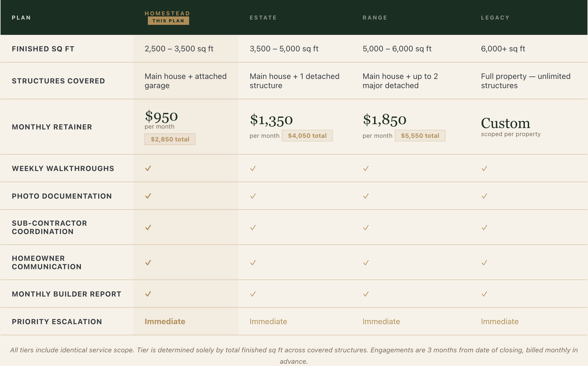Select the Homestead column header
This screenshot has height=366, width=588.
tap(167, 13)
